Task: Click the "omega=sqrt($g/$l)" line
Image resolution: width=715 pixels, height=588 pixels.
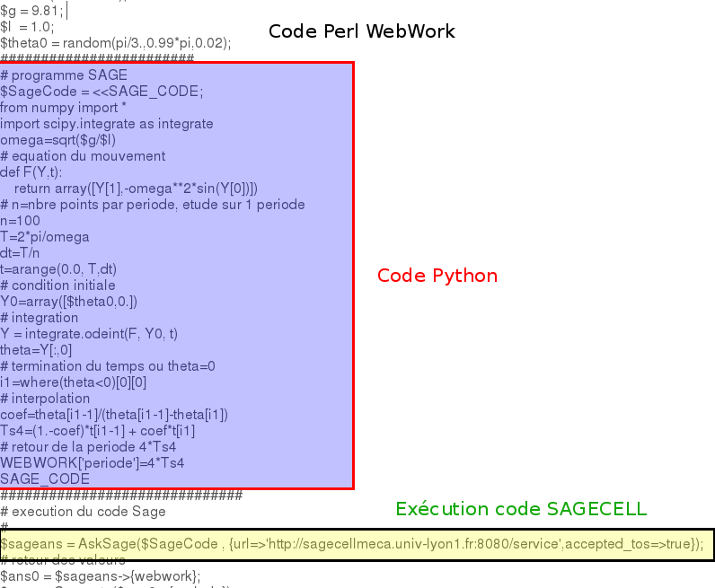Action: (57, 140)
